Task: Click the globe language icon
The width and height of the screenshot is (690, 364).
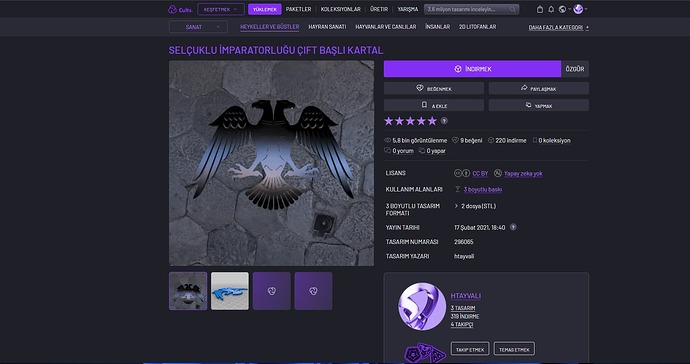Action: pos(562,9)
